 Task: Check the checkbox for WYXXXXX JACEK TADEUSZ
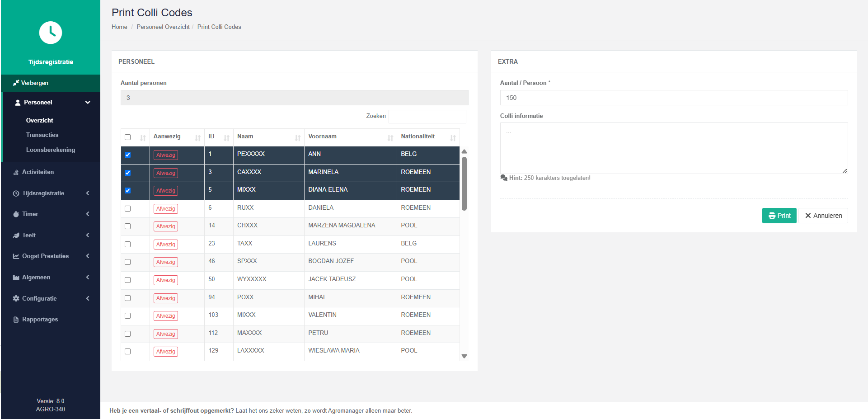click(128, 280)
